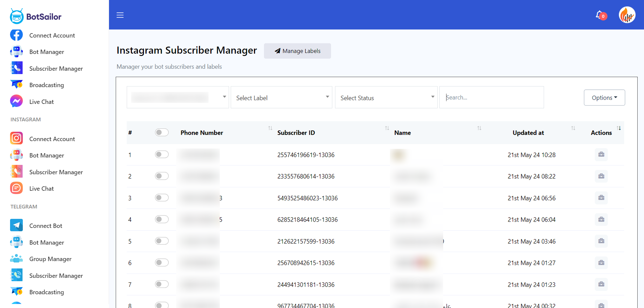
Task: Go to Instagram Subscriber Manager in sidebar
Action: (56, 172)
